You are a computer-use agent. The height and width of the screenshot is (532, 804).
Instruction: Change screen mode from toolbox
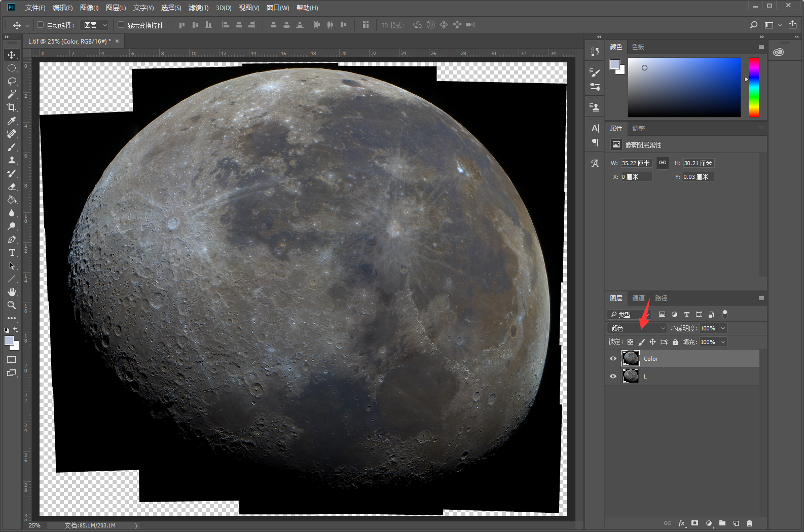12,373
